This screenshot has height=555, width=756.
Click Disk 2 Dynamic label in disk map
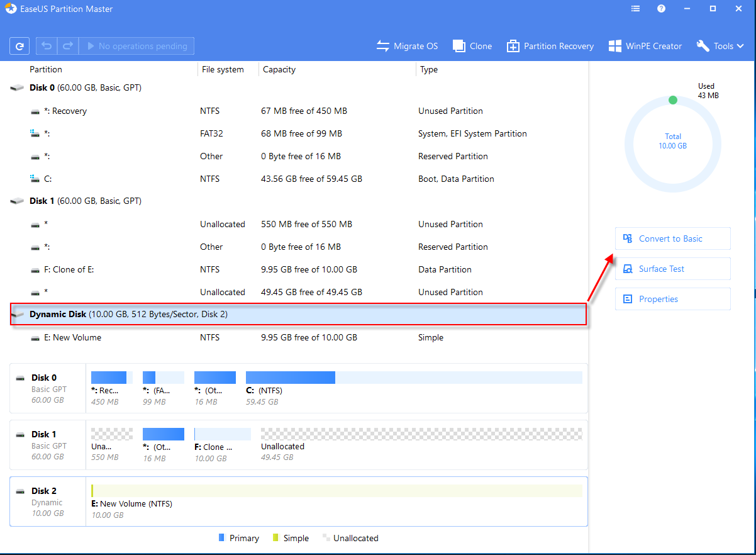click(x=48, y=502)
